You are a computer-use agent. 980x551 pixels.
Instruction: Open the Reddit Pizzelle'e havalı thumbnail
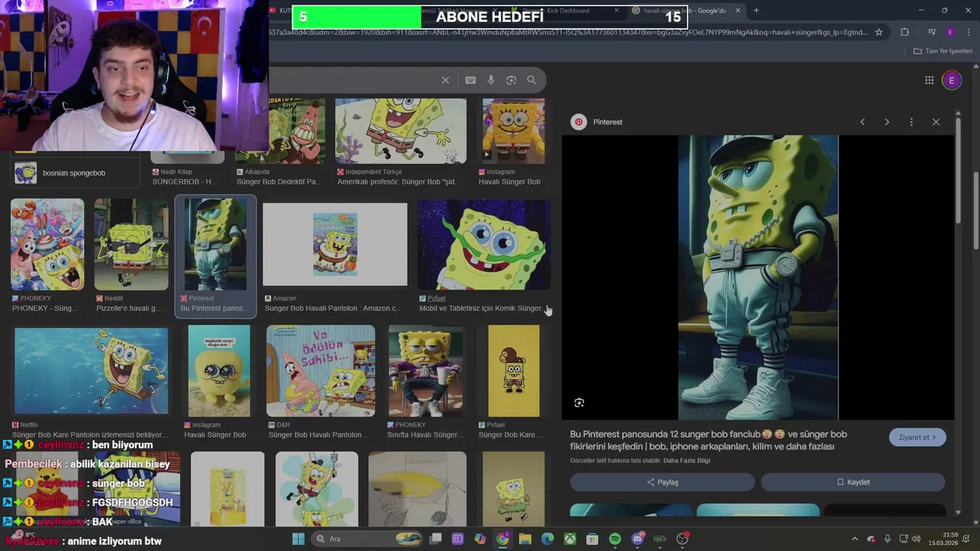(131, 244)
